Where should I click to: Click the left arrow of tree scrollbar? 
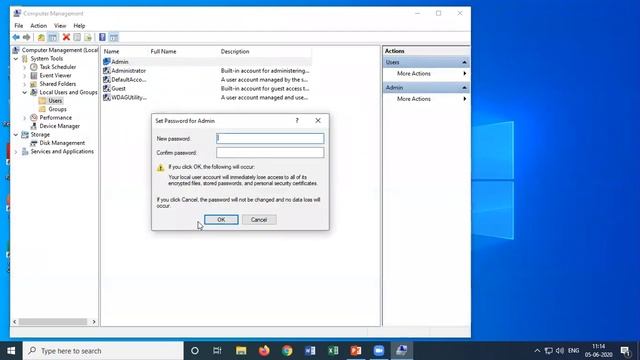[x=15, y=322]
